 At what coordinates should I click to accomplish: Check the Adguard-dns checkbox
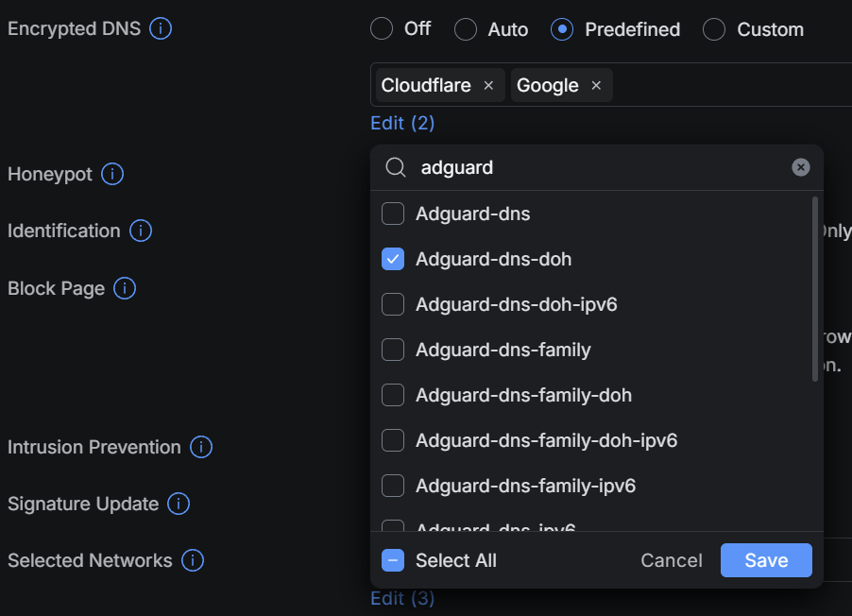[393, 214]
